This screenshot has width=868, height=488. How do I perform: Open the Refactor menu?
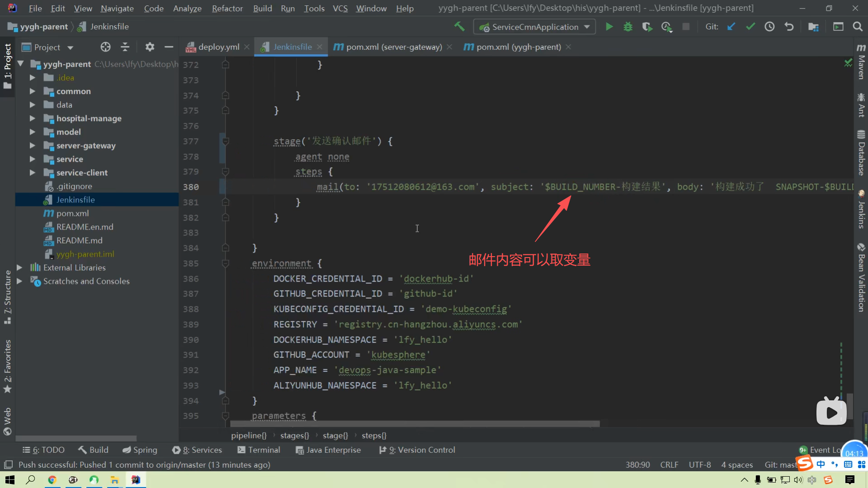(227, 8)
